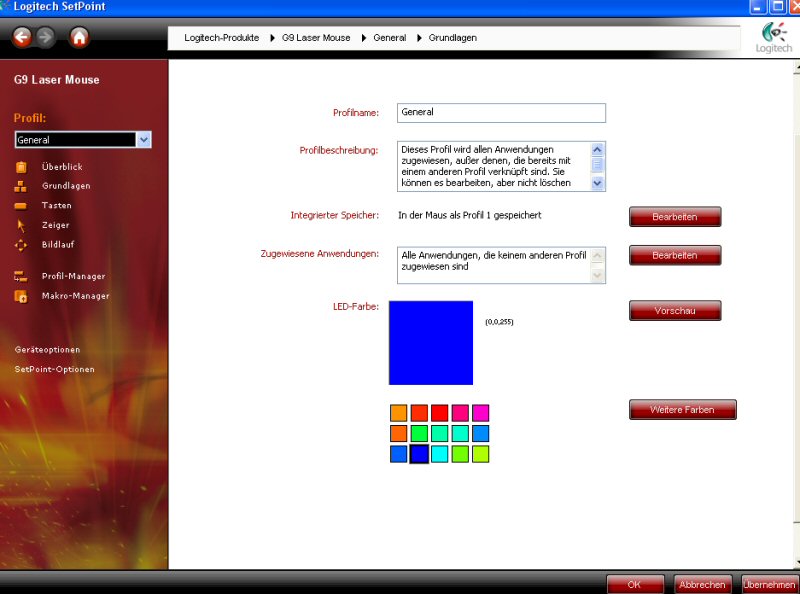
Task: Click the OK button
Action: tap(635, 585)
